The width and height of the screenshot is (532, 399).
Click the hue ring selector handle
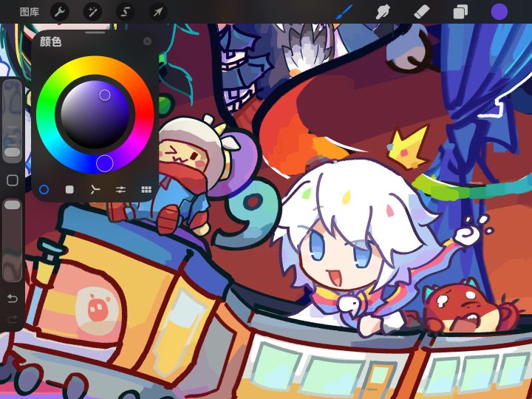point(104,163)
